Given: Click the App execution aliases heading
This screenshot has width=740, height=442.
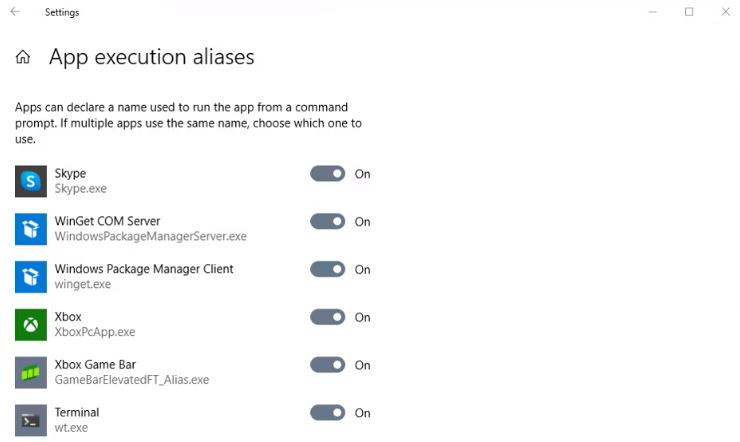Looking at the screenshot, I should 151,57.
